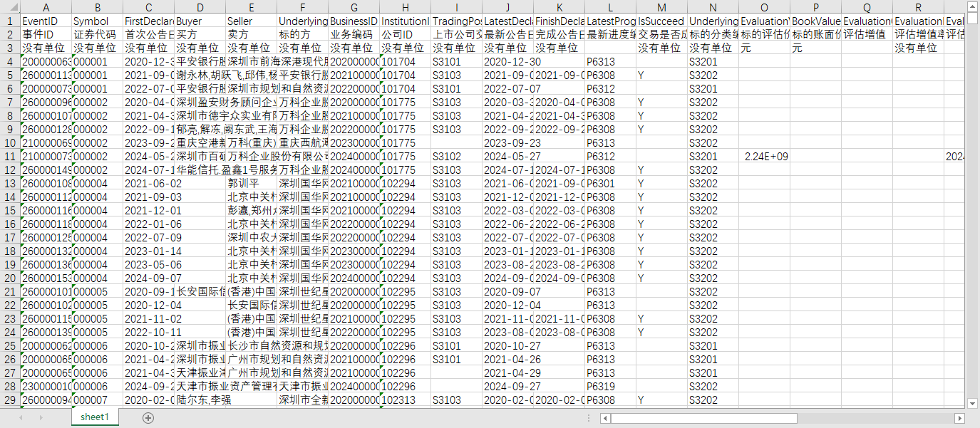The height and width of the screenshot is (428, 980).
Task: Select the P6301 cell
Action: pos(610,183)
